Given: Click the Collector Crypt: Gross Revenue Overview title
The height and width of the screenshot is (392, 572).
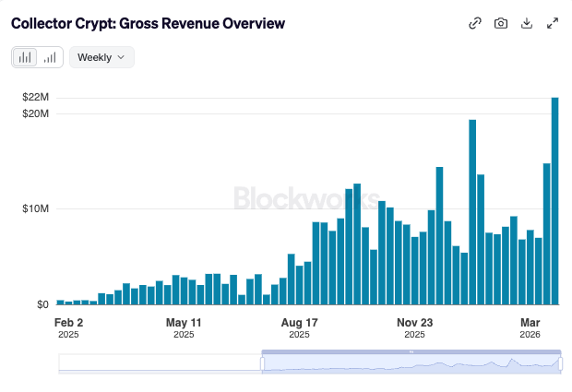Looking at the screenshot, I should [x=148, y=23].
